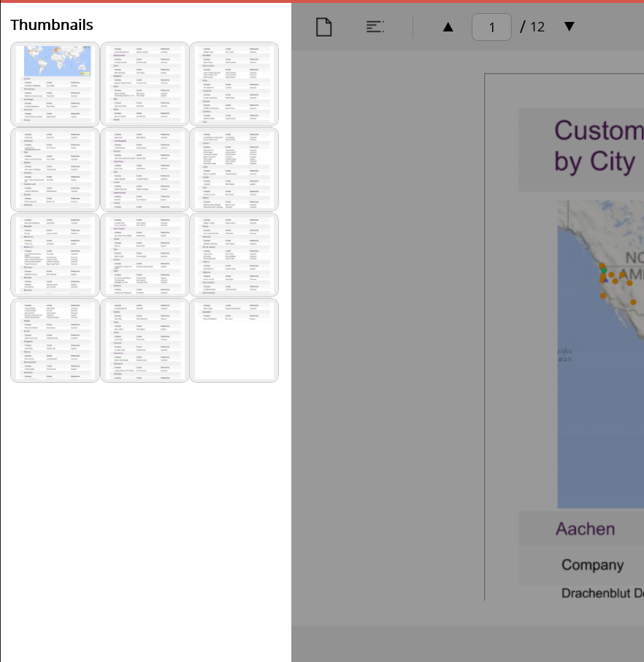644x662 pixels.
Task: Select the page 11 thumbnail
Action: (x=145, y=340)
